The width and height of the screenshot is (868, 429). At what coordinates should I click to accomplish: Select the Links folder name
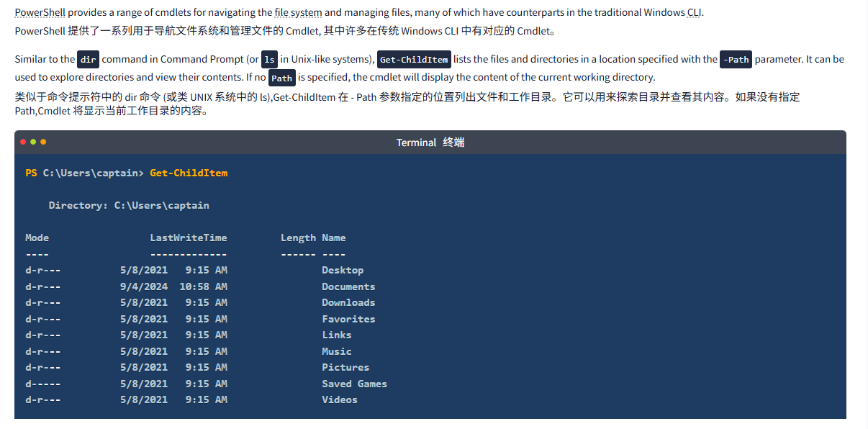[x=337, y=335]
